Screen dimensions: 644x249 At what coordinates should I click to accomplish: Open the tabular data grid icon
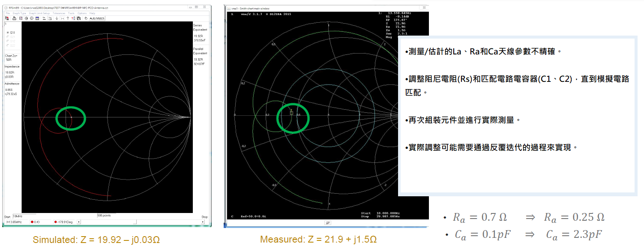coord(37,18)
